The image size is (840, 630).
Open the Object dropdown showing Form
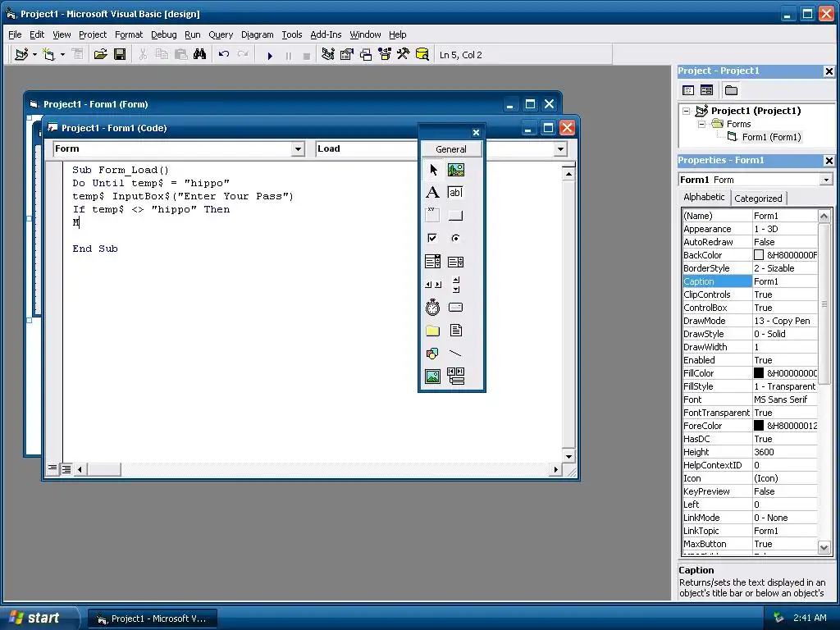pyautogui.click(x=299, y=149)
